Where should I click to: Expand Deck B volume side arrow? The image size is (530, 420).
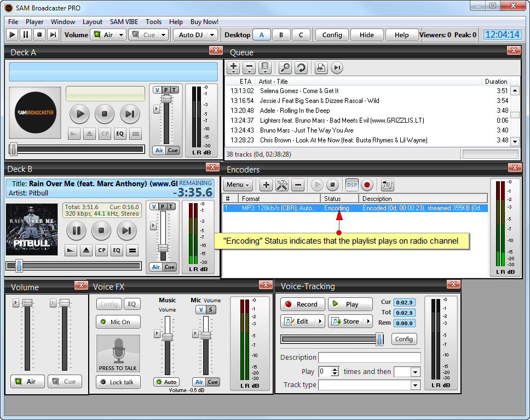tap(153, 226)
